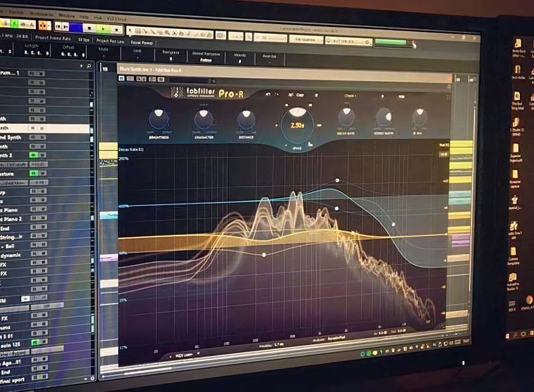Screen dimensions: 534x392
Task: Open the topmost desktop icon on second monitor
Action: tap(518, 44)
